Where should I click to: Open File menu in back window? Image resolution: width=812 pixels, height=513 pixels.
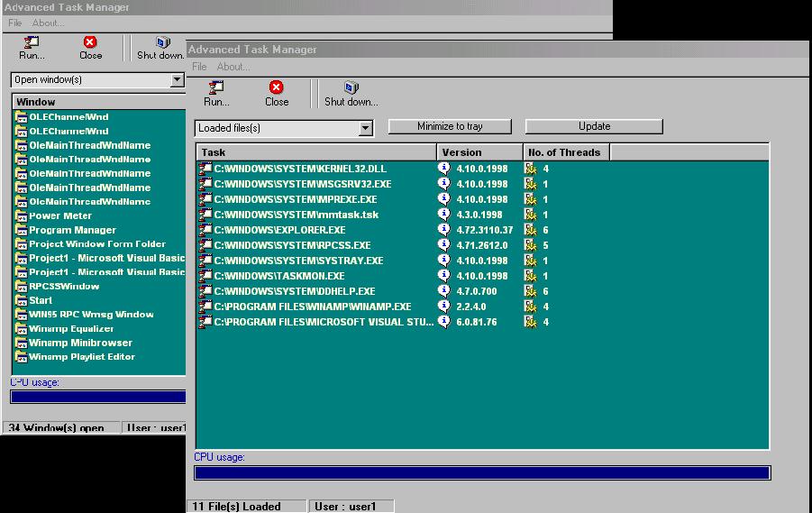tap(14, 23)
